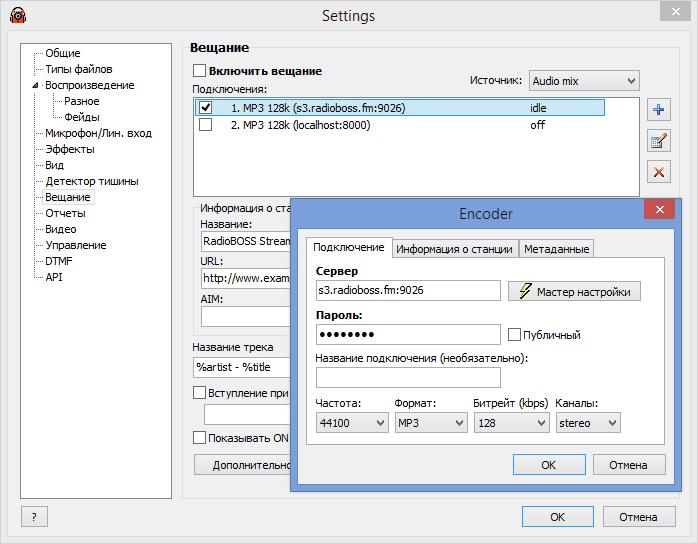Open the Каналы stereo dropdown
Viewport: 698px width, 544px height.
point(588,422)
